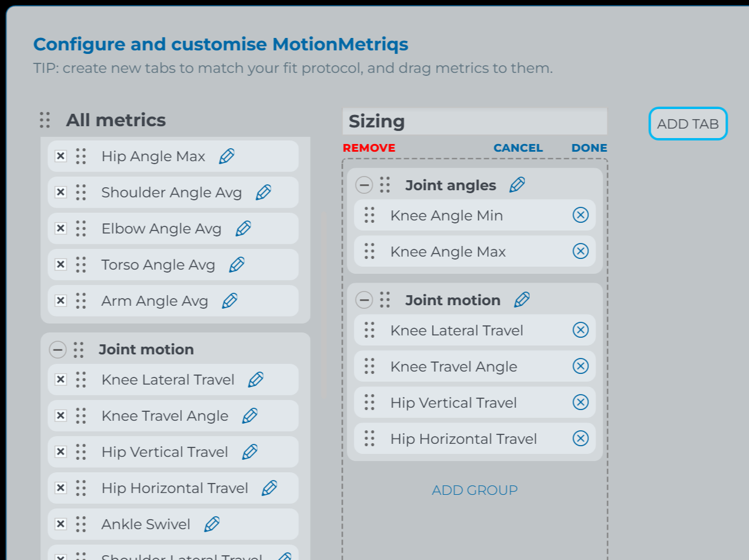Uncheck the Torso Angle Avg checkbox
749x560 pixels.
[x=60, y=265]
